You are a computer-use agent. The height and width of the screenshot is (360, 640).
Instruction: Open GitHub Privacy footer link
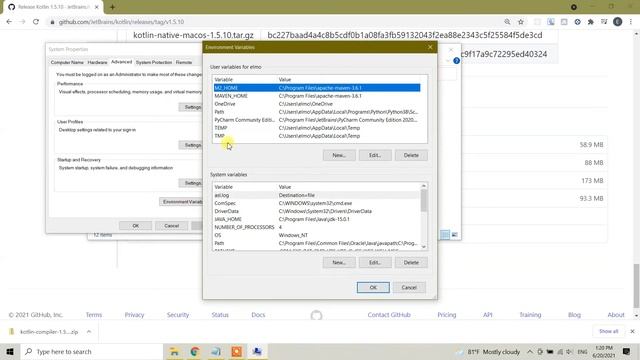click(134, 315)
